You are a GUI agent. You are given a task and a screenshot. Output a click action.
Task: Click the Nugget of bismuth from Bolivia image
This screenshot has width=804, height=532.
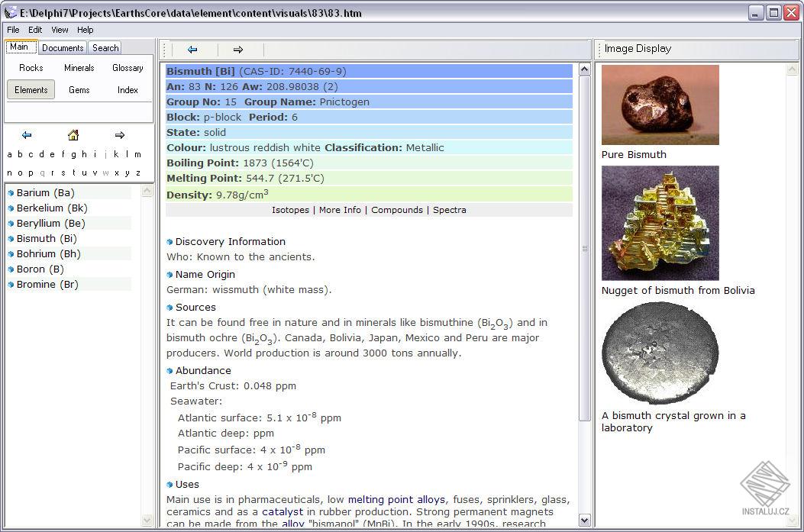coord(660,223)
